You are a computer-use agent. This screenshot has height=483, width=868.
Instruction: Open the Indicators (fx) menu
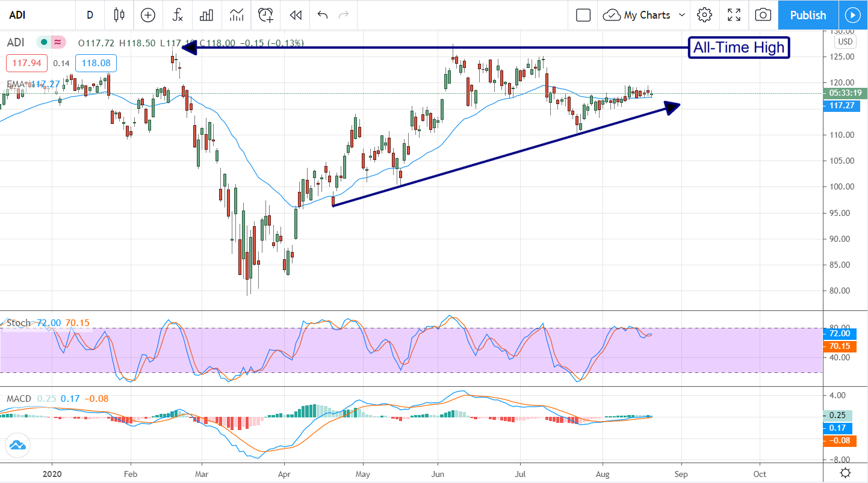point(178,15)
